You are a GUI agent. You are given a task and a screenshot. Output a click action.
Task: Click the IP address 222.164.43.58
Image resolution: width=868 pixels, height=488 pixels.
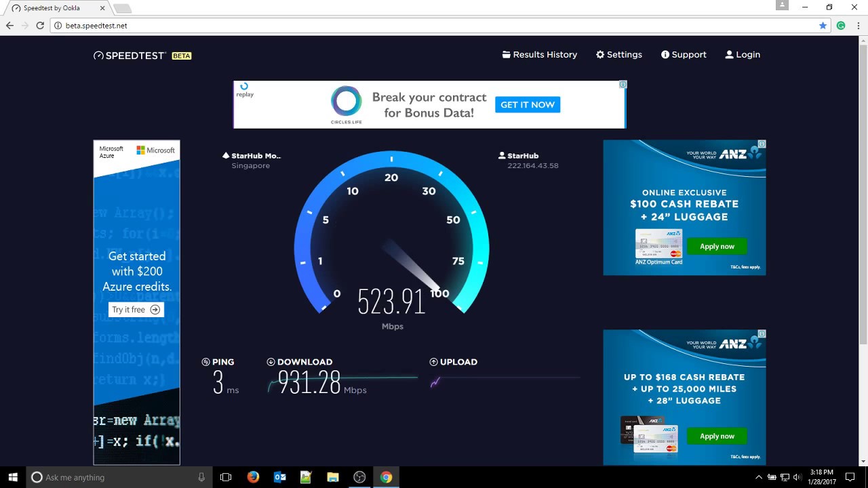(533, 166)
